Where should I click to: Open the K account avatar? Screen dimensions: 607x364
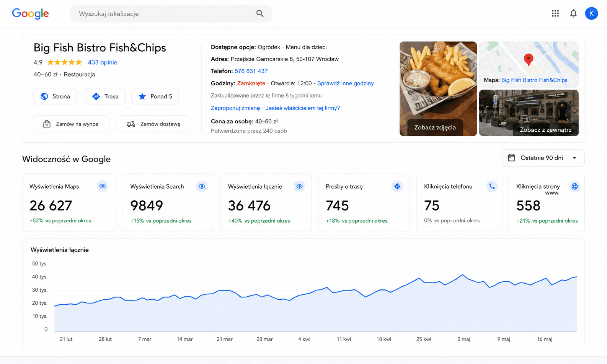click(591, 13)
